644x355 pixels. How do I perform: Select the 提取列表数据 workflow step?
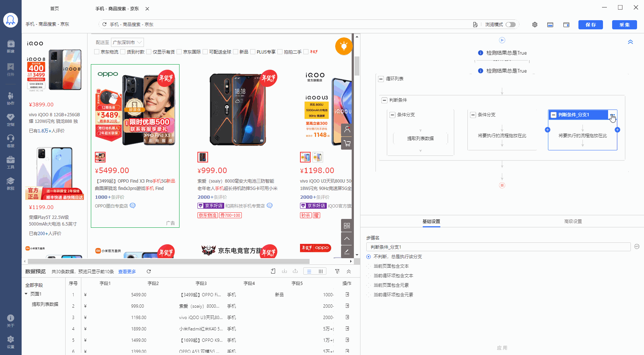[421, 139]
